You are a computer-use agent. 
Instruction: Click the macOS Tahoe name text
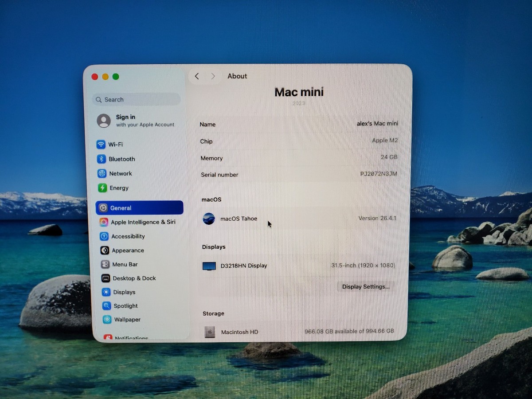pos(239,219)
